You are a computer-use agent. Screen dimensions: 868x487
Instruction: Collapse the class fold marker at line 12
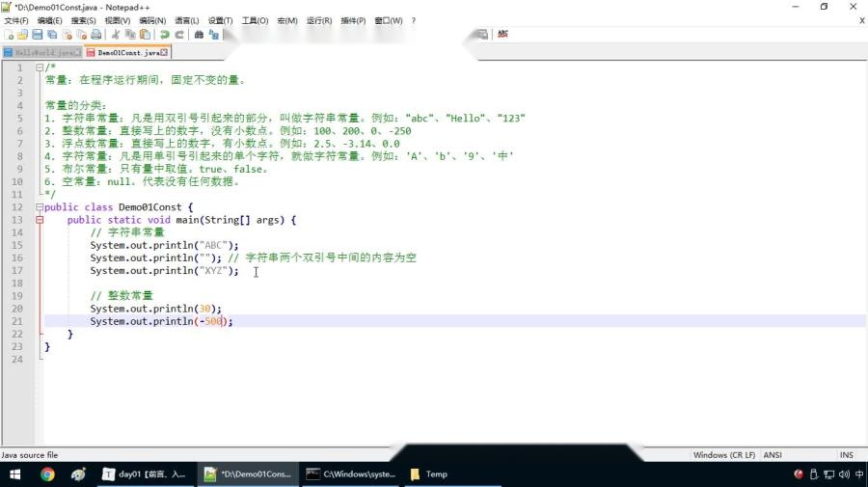click(x=40, y=207)
